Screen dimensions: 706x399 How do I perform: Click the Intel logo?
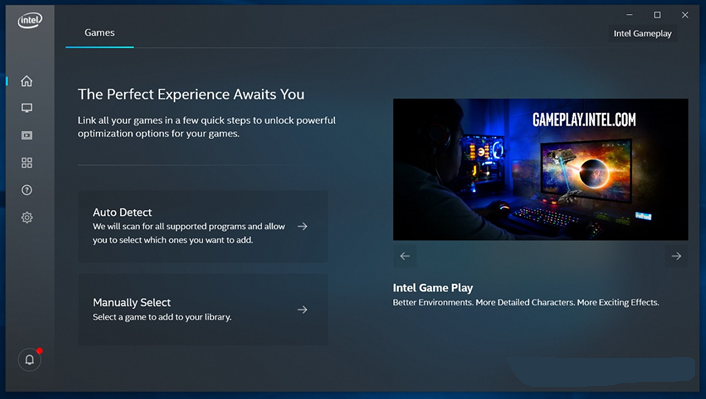pyautogui.click(x=30, y=20)
